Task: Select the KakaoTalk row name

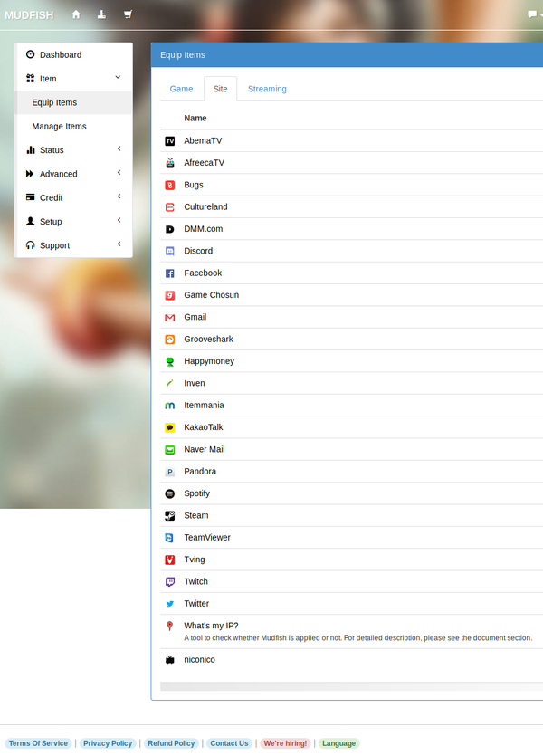Action: (x=204, y=427)
